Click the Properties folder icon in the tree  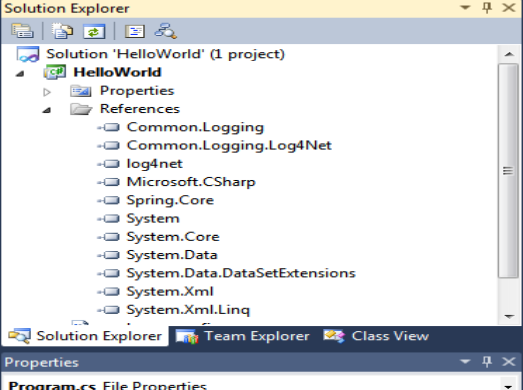(81, 91)
